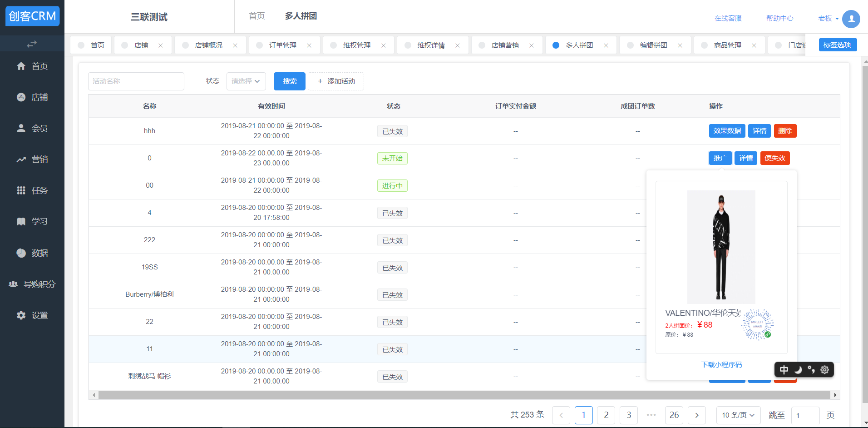
Task: Open the 店铺 store sidebar icon
Action: point(21,97)
